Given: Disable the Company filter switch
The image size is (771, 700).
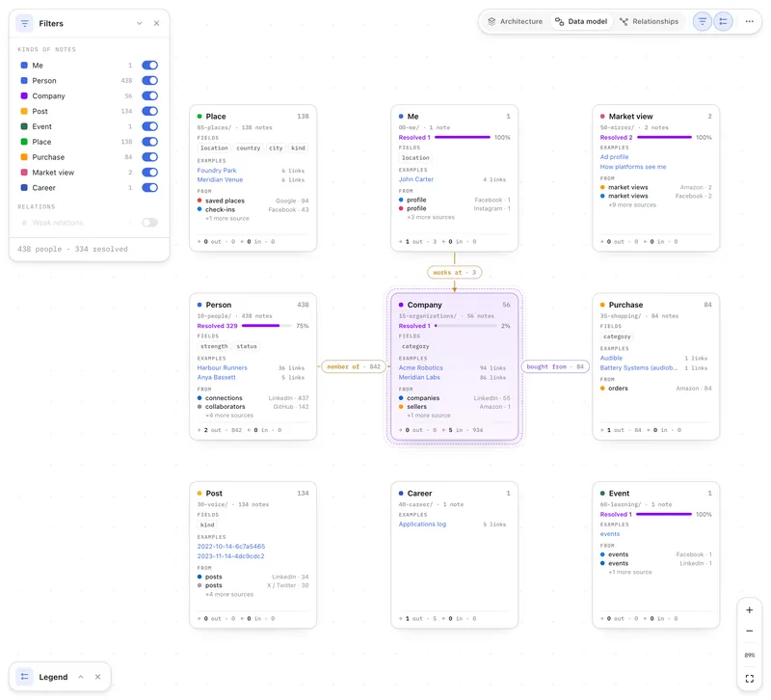Looking at the screenshot, I should 150,95.
